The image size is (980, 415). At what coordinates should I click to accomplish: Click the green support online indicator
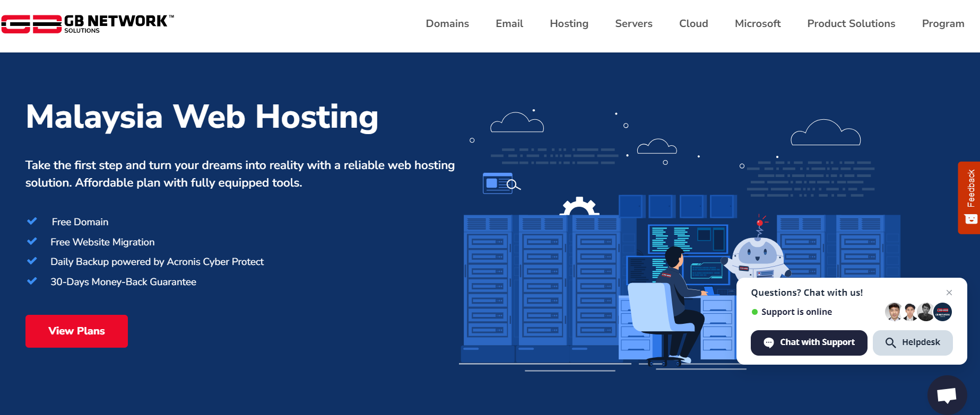click(x=754, y=312)
